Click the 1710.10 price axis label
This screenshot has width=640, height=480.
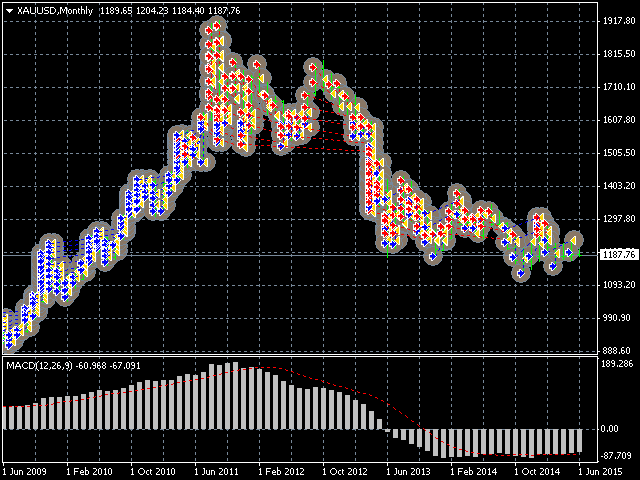coord(619,87)
